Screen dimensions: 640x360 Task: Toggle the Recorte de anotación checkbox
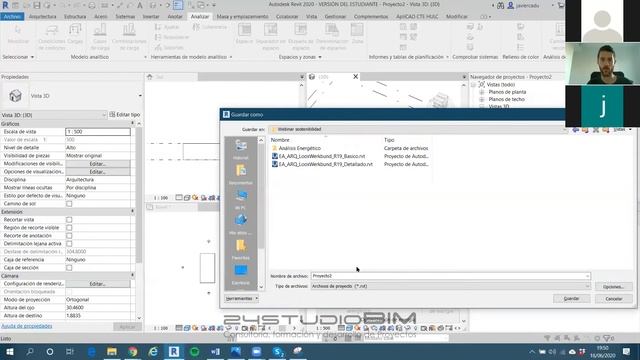click(69, 236)
